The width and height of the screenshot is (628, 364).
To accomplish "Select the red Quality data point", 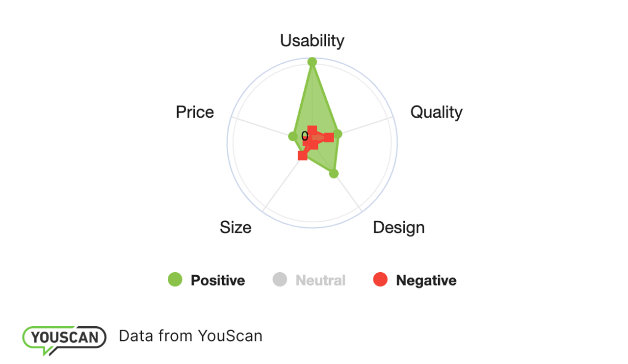I will 329,137.
